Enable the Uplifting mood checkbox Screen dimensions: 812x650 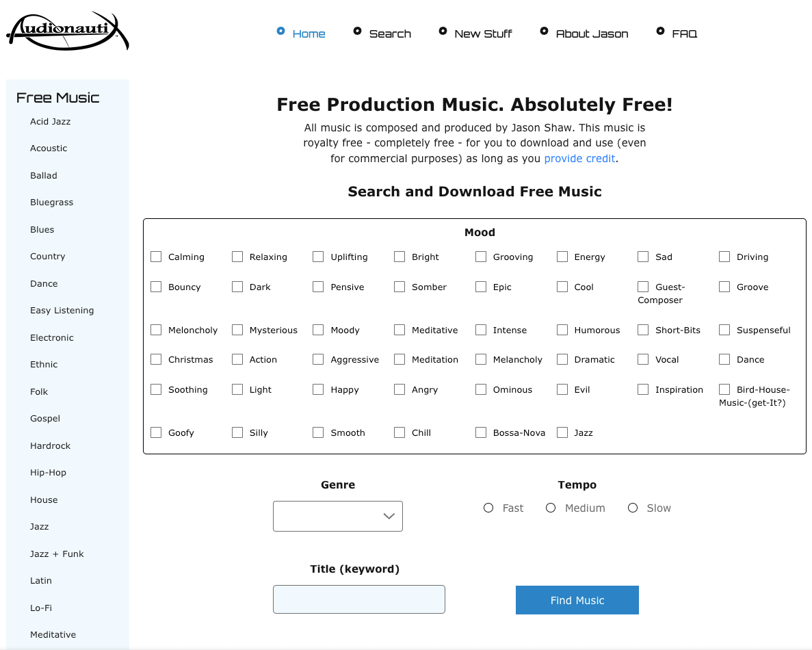pos(318,257)
